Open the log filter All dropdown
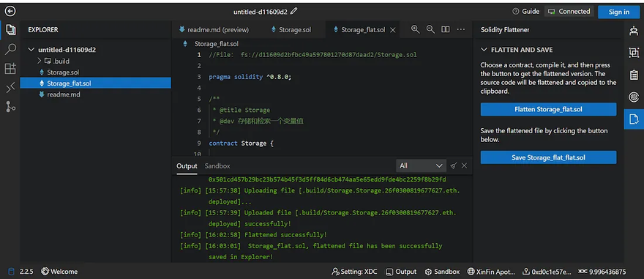 tap(421, 165)
